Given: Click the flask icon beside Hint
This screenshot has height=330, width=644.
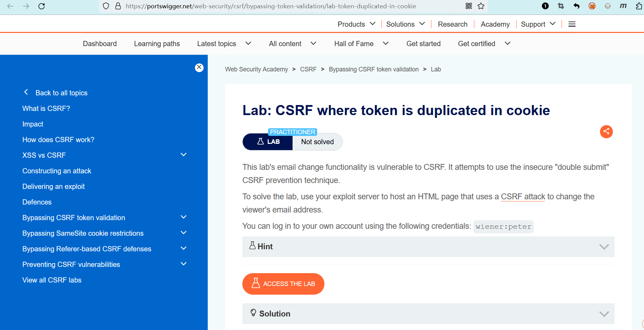Looking at the screenshot, I should [252, 245].
